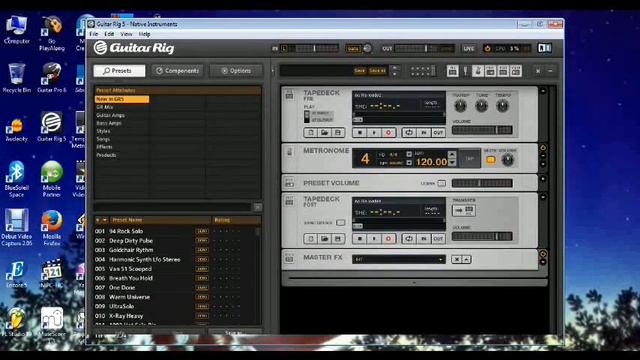Screen dimensions: 640x360
Task: Save file in Tapedeck Post
Action: tap(338, 238)
